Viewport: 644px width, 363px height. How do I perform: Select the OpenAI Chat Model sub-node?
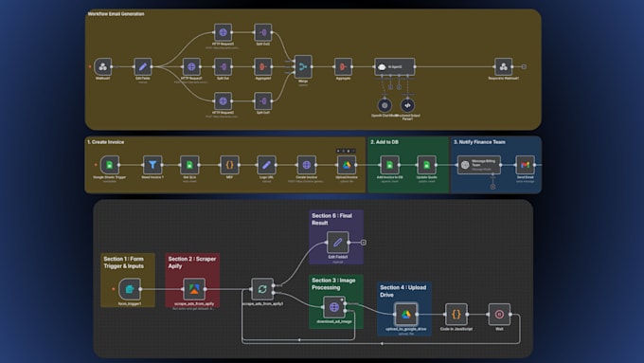pyautogui.click(x=385, y=105)
